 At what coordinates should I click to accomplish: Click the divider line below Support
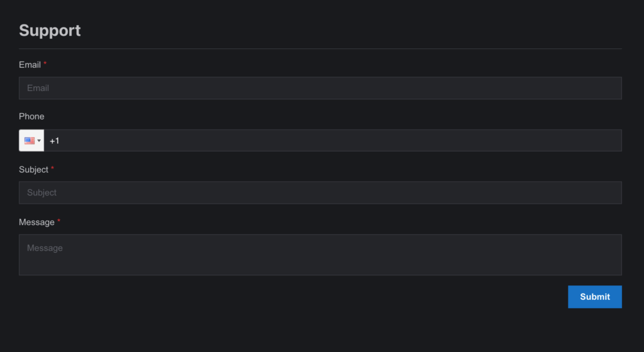[x=320, y=48]
